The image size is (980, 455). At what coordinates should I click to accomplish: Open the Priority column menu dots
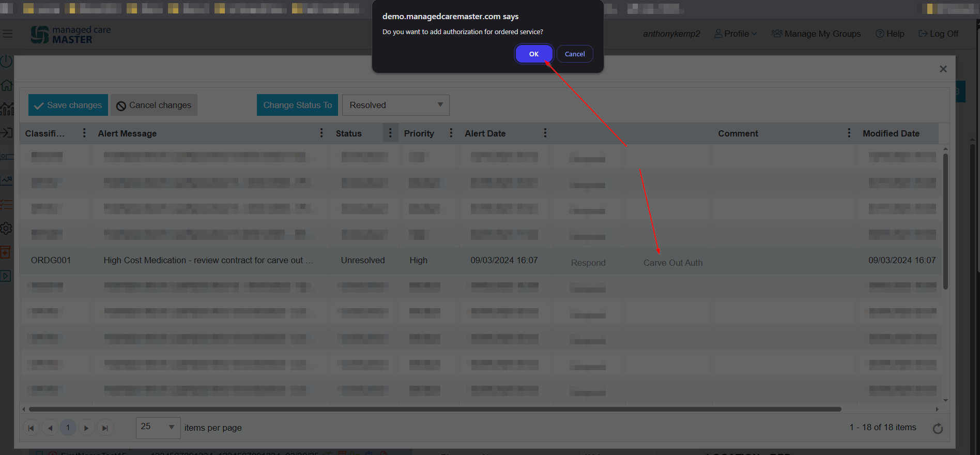pyautogui.click(x=451, y=133)
